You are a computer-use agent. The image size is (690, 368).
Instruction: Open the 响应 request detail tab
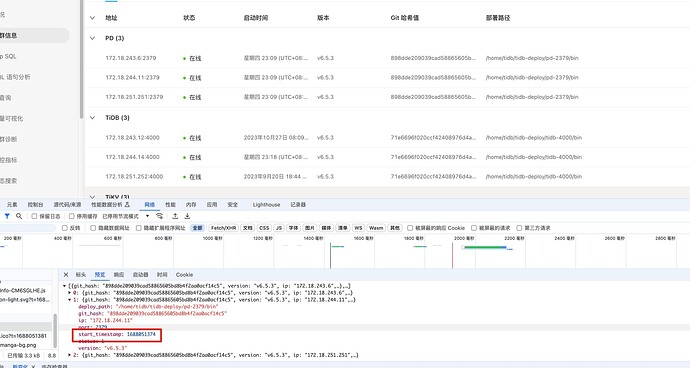click(x=119, y=275)
